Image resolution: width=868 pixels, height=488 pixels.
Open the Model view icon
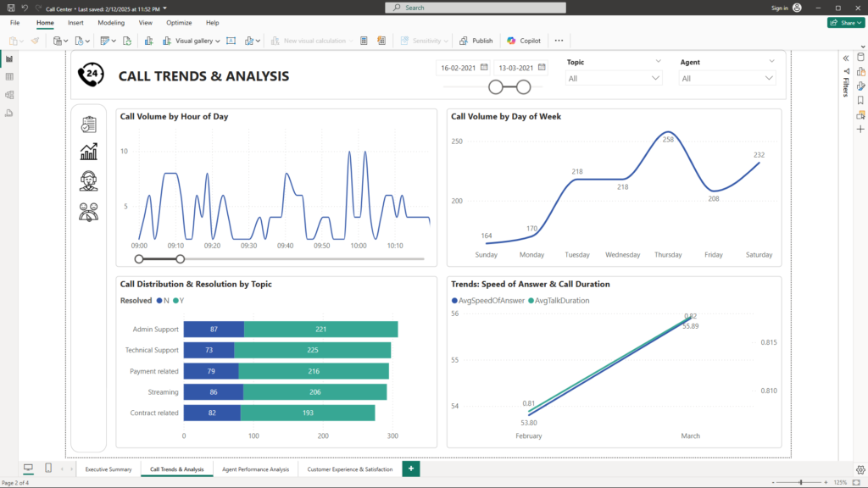click(9, 95)
